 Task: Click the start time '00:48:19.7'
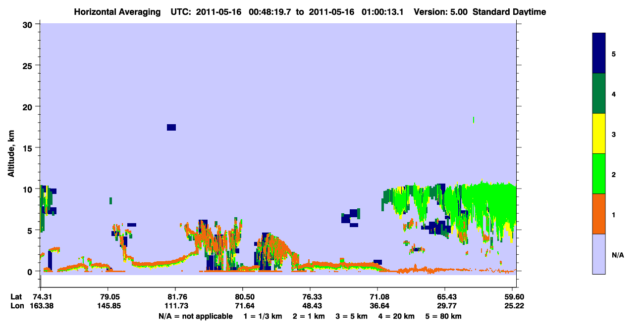point(270,12)
